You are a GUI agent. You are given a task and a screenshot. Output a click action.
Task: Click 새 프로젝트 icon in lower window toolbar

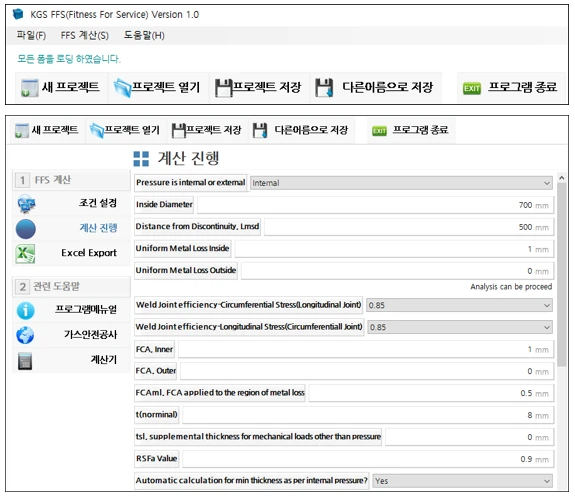tap(22, 131)
